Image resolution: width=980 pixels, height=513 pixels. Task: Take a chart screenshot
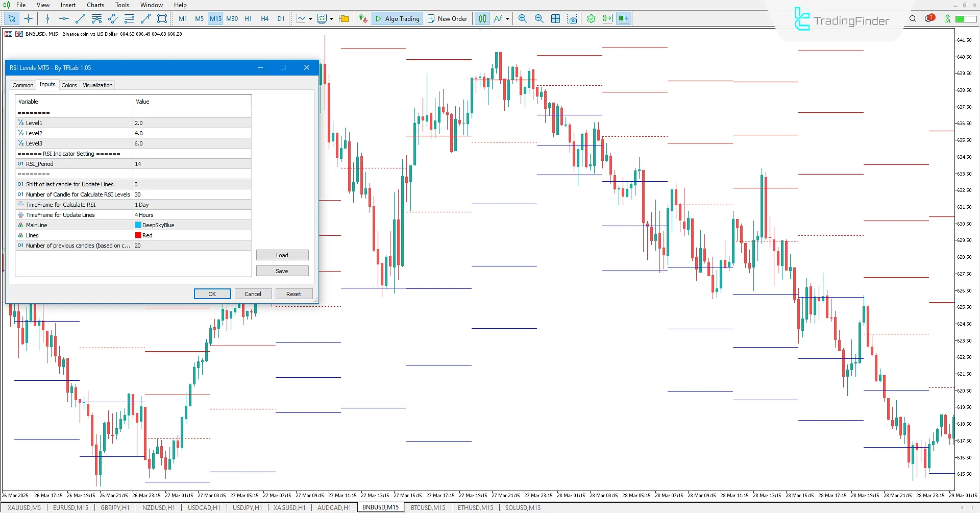572,18
